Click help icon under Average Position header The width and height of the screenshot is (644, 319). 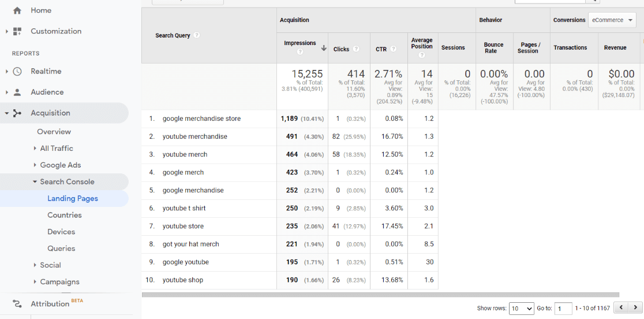coord(422,55)
